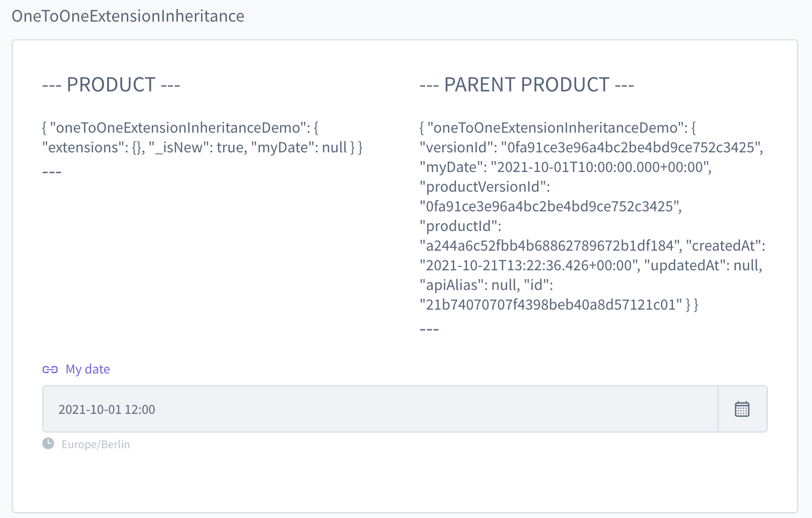Select the inheritance link icon for the date field
The height and width of the screenshot is (518, 812).
click(50, 369)
